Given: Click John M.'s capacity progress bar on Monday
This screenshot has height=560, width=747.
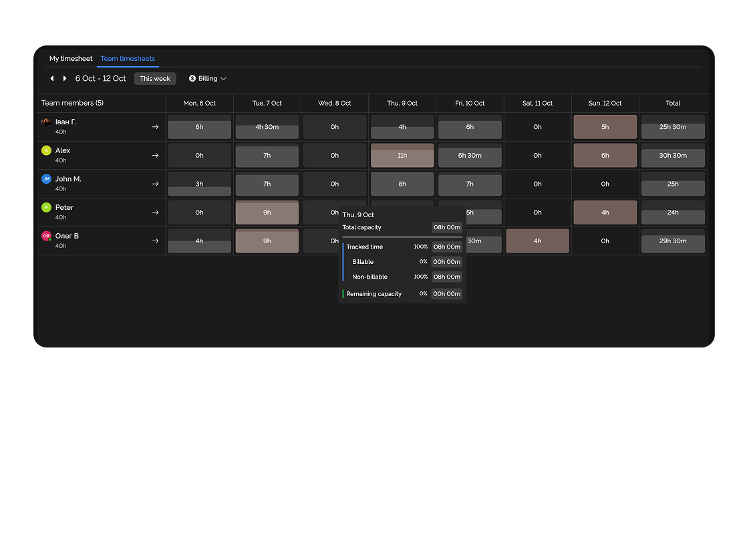Looking at the screenshot, I should click(198, 190).
